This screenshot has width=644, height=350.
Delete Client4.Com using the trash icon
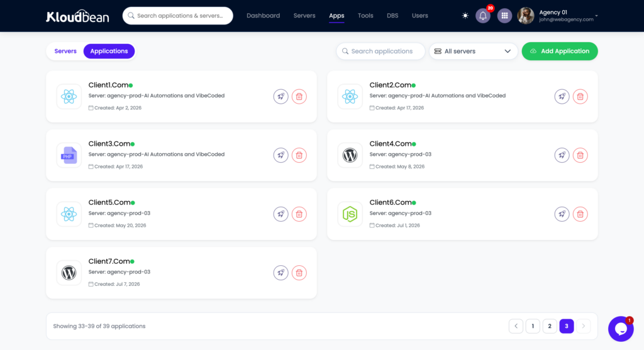point(580,155)
